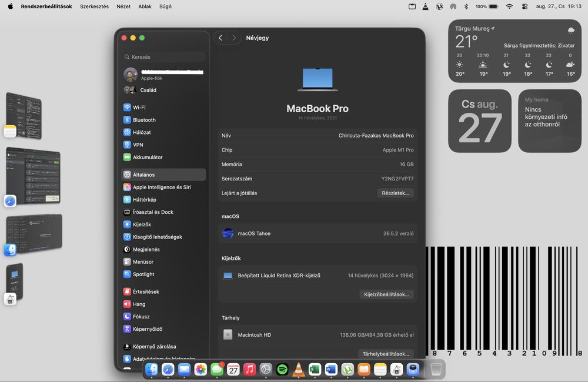Open Kisegítő lehetőségek settings
Image resolution: width=588 pixels, height=382 pixels.
163,237
